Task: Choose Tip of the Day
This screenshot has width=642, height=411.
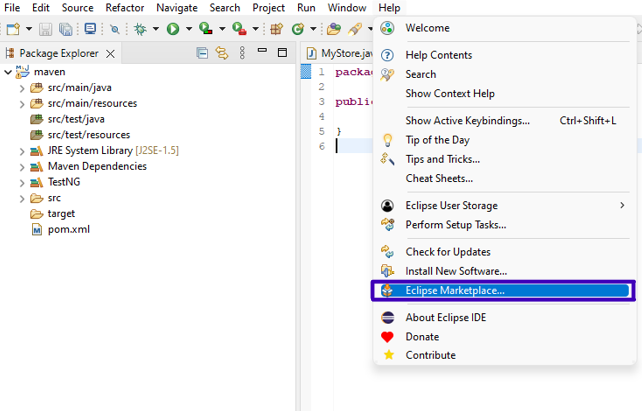Action: 505,140
